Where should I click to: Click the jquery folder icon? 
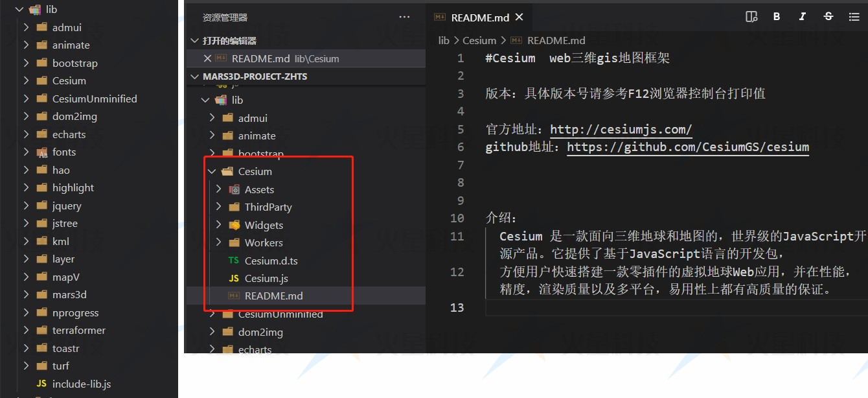click(42, 205)
